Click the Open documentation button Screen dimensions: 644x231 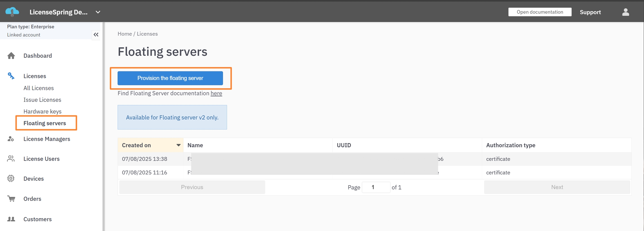[x=540, y=12]
